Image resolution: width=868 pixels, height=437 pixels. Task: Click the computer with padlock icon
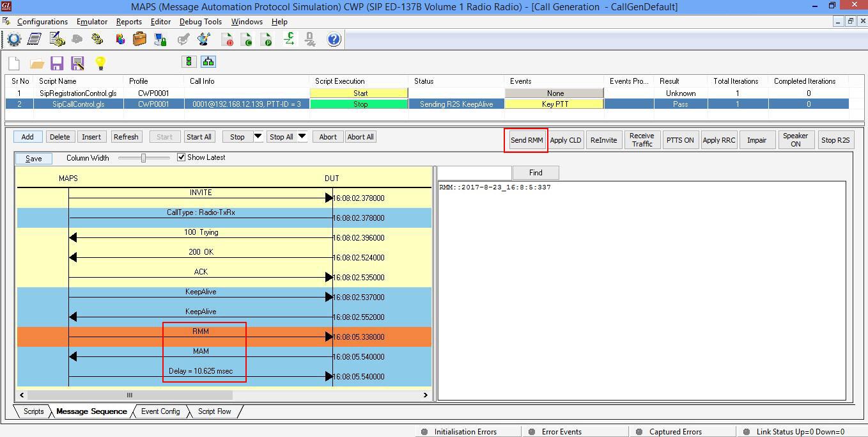pyautogui.click(x=160, y=40)
